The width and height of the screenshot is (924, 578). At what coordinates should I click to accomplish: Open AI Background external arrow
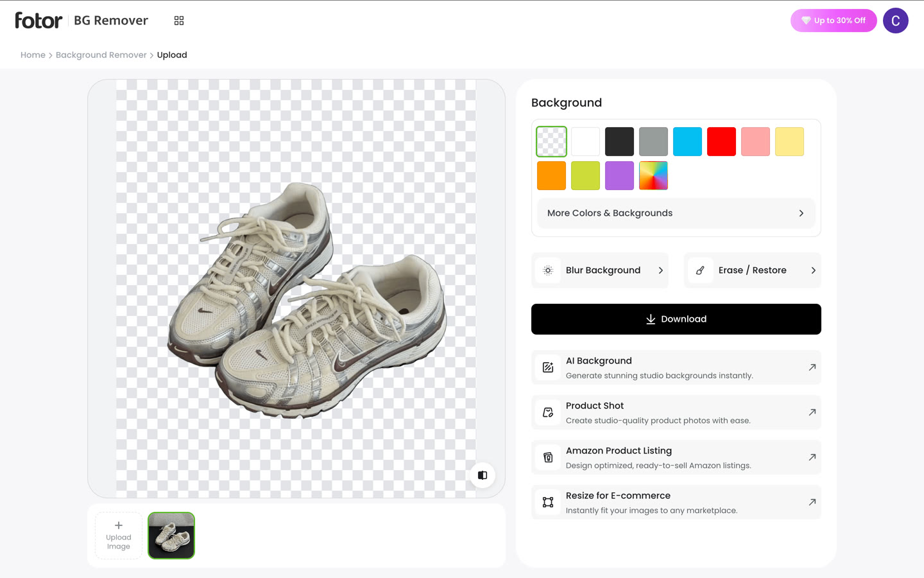812,367
